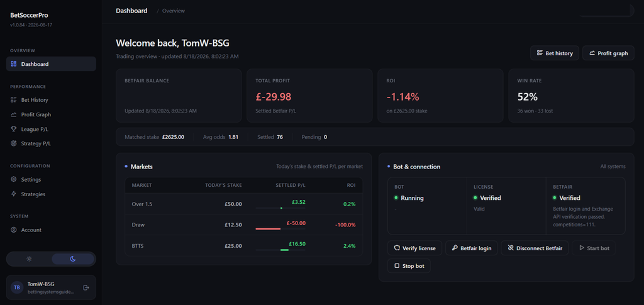Select the dark theme moon toggle
The image size is (644, 305).
73,259
